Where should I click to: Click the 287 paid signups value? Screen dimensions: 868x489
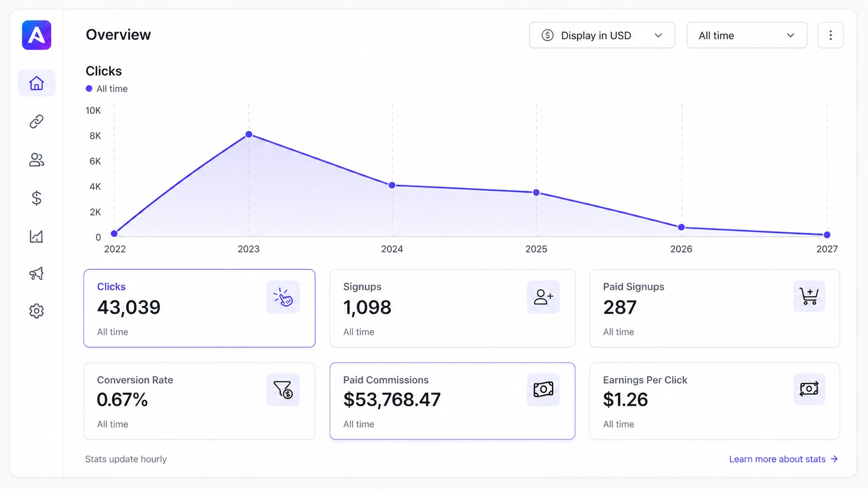point(620,308)
